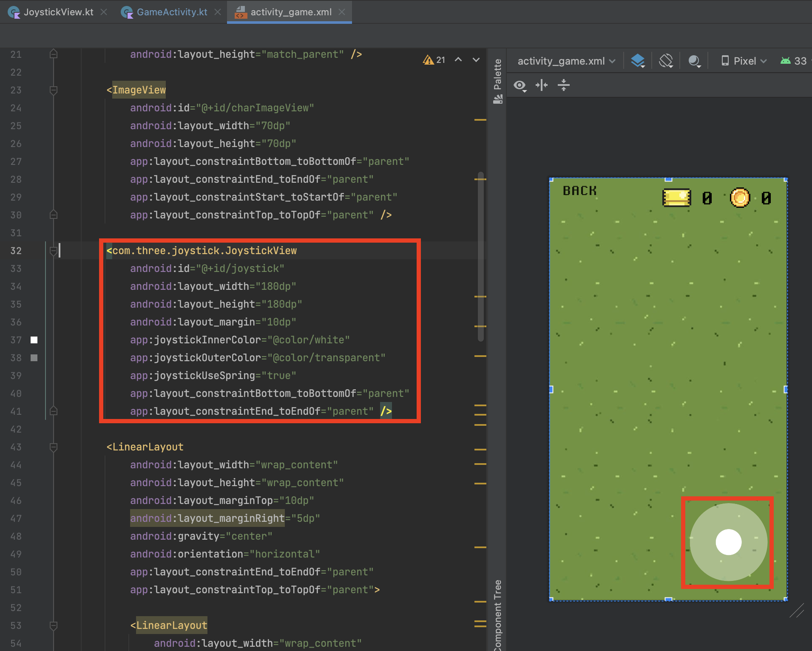Image resolution: width=812 pixels, height=651 pixels.
Task: Click the orientation="horizontal" attribute
Action: (225, 554)
